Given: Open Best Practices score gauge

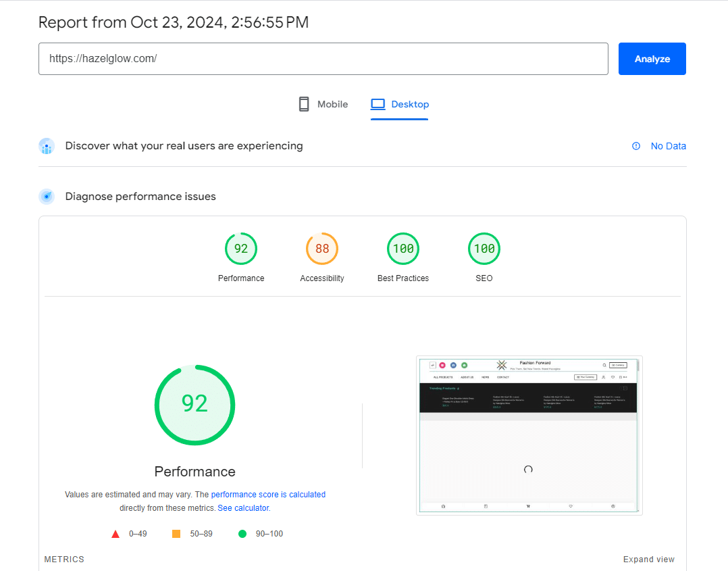Looking at the screenshot, I should [403, 249].
